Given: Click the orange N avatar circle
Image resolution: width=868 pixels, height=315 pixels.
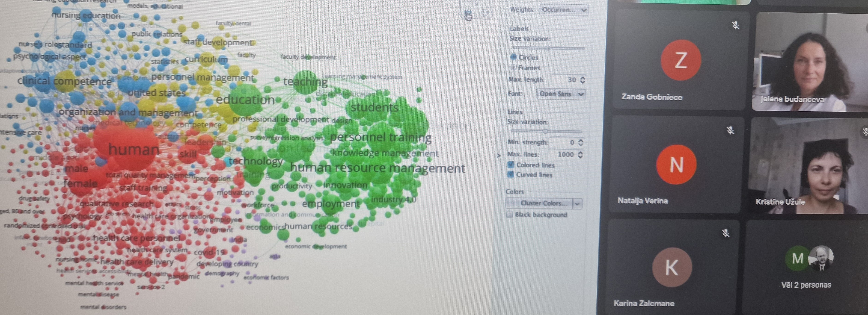Looking at the screenshot, I should (676, 165).
